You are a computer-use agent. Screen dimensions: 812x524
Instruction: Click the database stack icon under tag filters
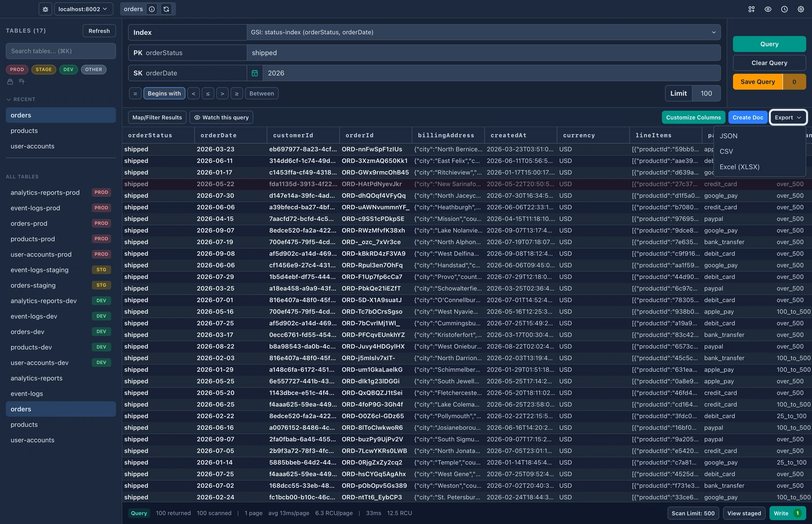pyautogui.click(x=10, y=82)
